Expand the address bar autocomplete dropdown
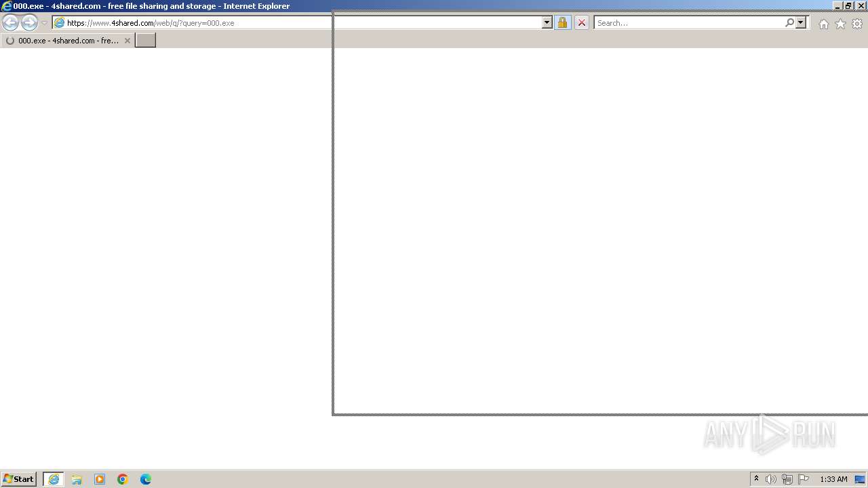Viewport: 868px width, 488px height. (547, 23)
